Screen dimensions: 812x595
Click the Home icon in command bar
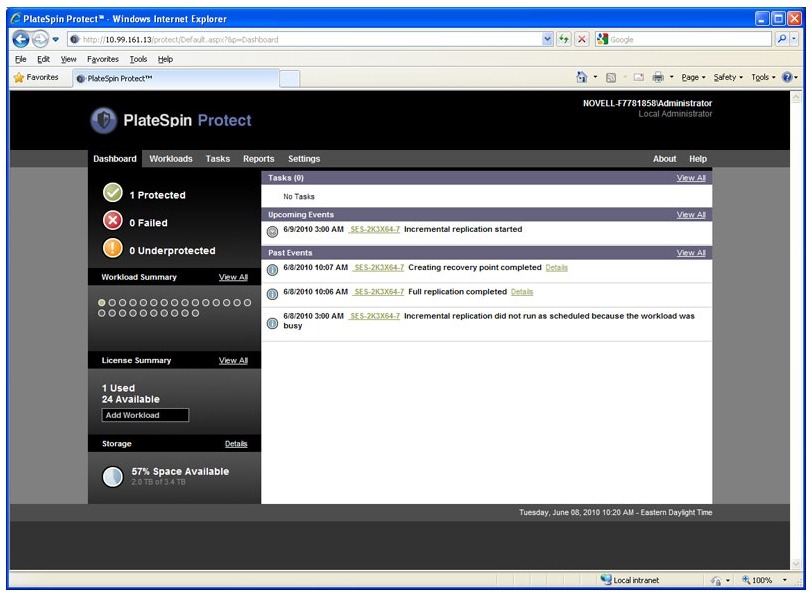(x=582, y=77)
